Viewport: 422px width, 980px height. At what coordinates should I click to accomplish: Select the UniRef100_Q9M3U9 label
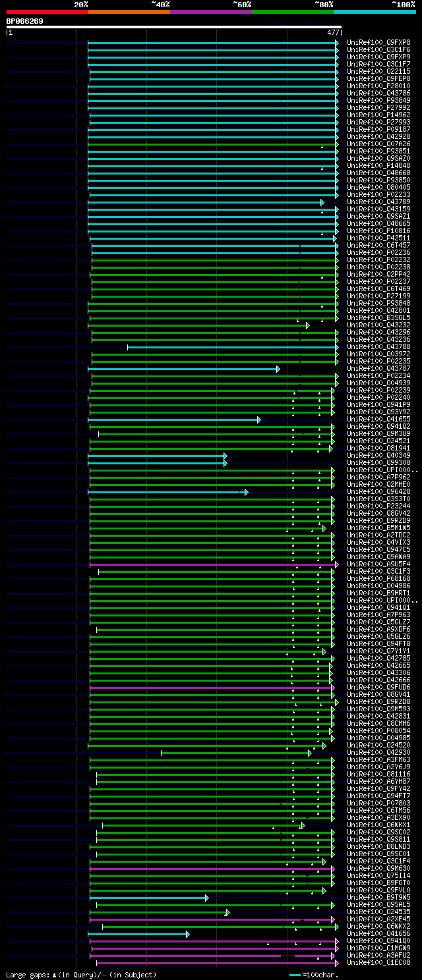378,434
